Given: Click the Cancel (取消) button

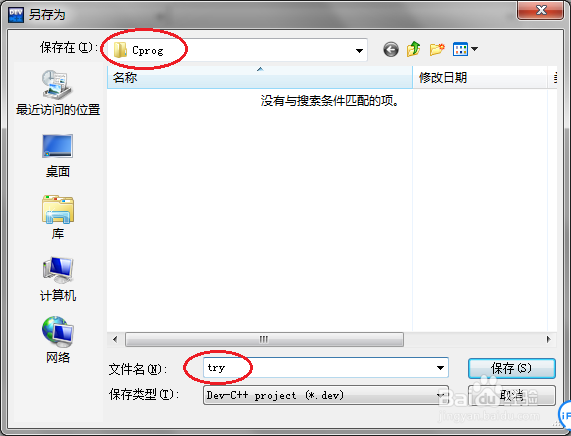Looking at the screenshot, I should tap(512, 395).
